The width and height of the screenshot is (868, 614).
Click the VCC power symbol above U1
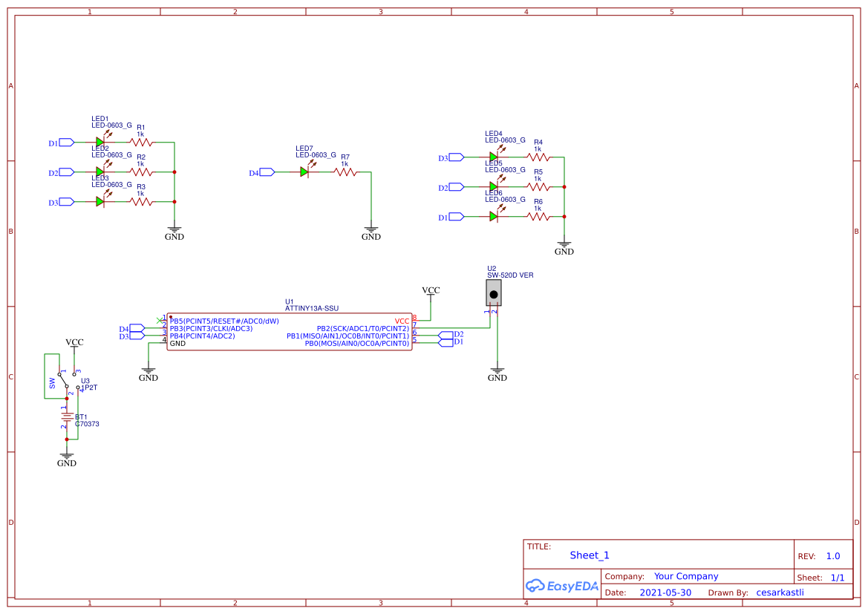[x=431, y=292]
